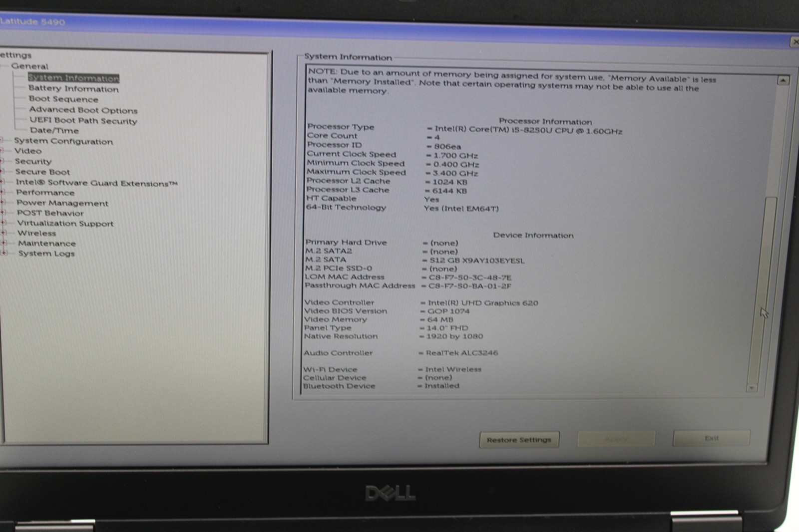The image size is (799, 532).
Task: Expand the System Logs tree node
Action: point(4,253)
